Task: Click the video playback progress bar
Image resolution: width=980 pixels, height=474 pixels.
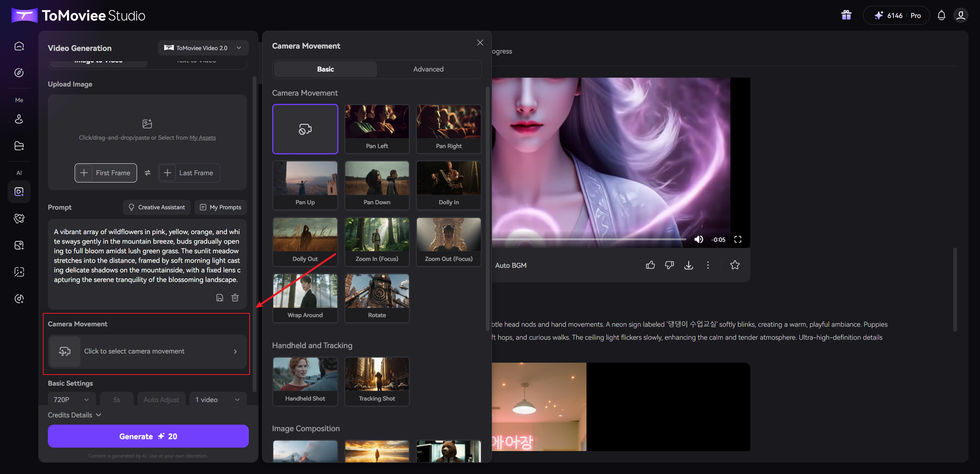Action: [590, 239]
